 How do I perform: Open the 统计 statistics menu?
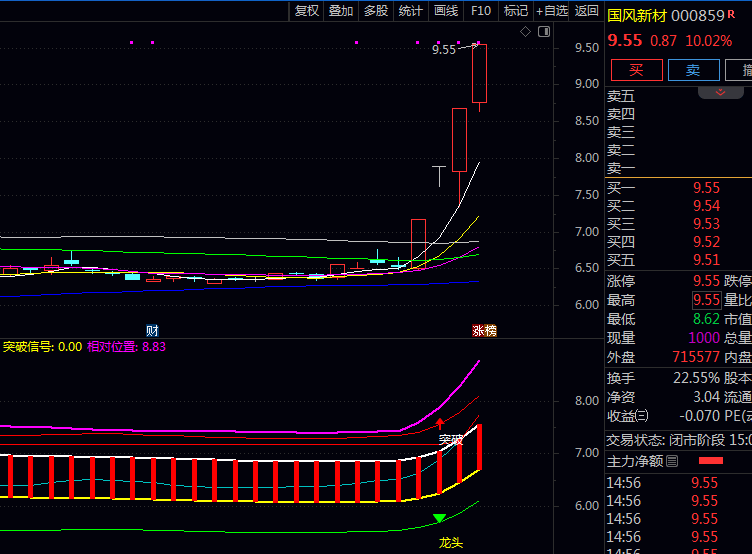411,10
